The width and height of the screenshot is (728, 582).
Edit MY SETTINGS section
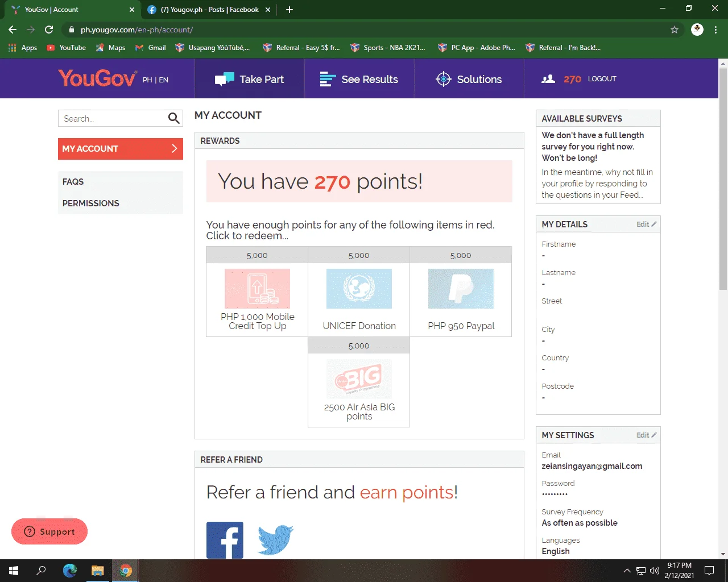coord(647,435)
